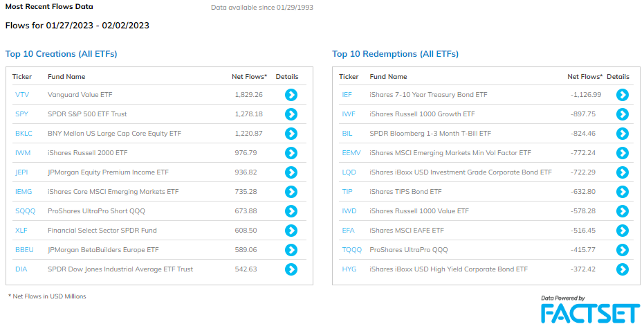Screen dimensions: 644x331
Task: Click details arrow for BNY Mellon US Large Cap
Action: (x=291, y=134)
